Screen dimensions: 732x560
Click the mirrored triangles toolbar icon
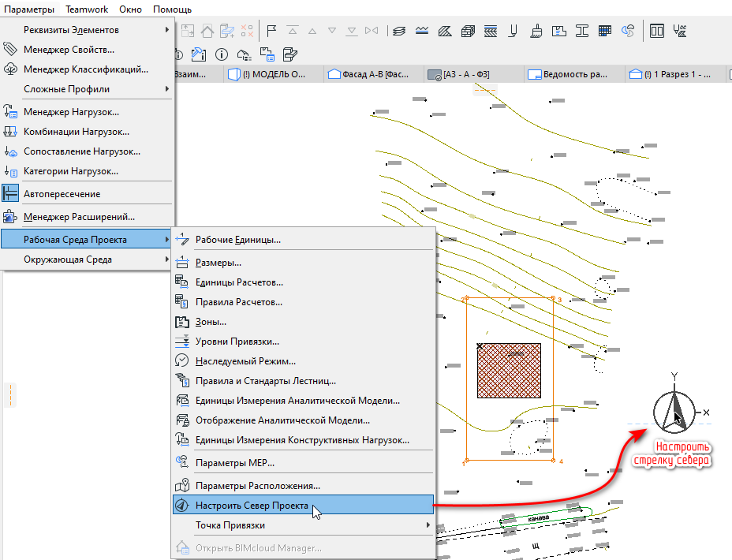(x=372, y=31)
